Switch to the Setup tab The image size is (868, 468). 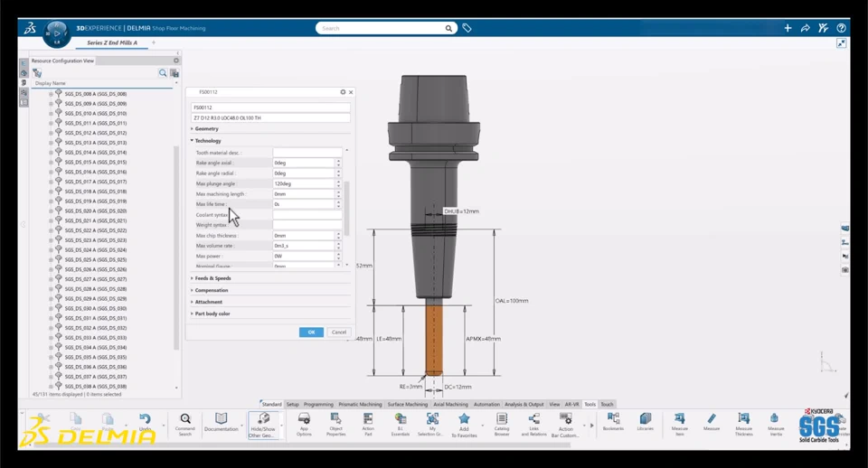click(293, 405)
